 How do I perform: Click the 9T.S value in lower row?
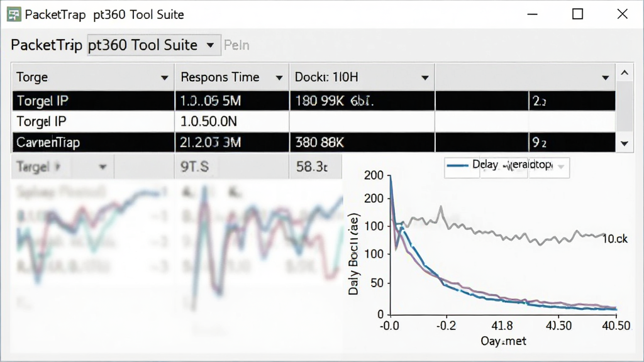coord(194,167)
